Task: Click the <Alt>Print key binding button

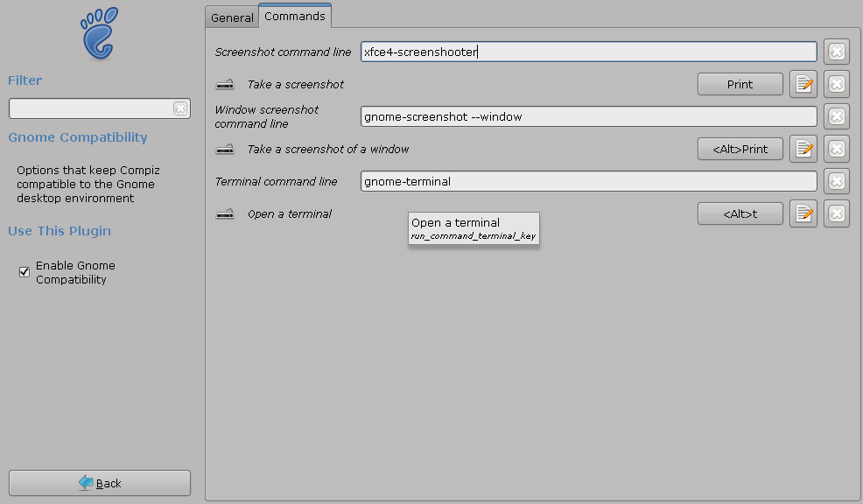Action: tap(740, 149)
